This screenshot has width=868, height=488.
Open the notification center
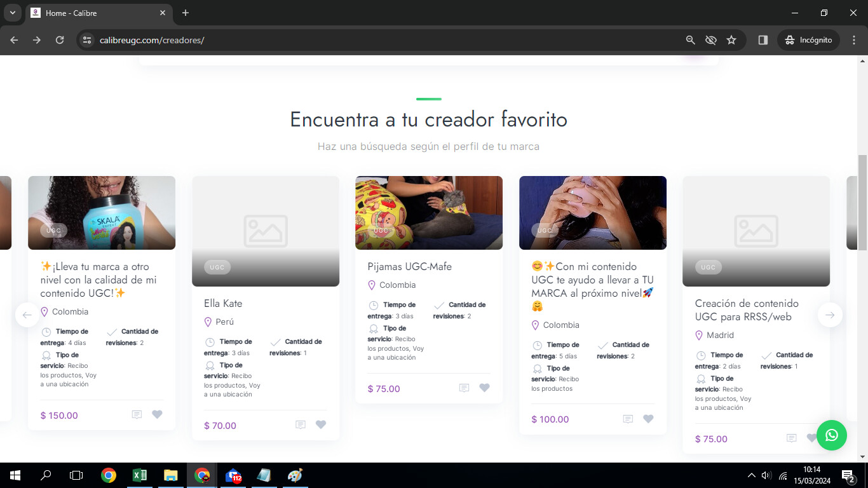pos(848,475)
